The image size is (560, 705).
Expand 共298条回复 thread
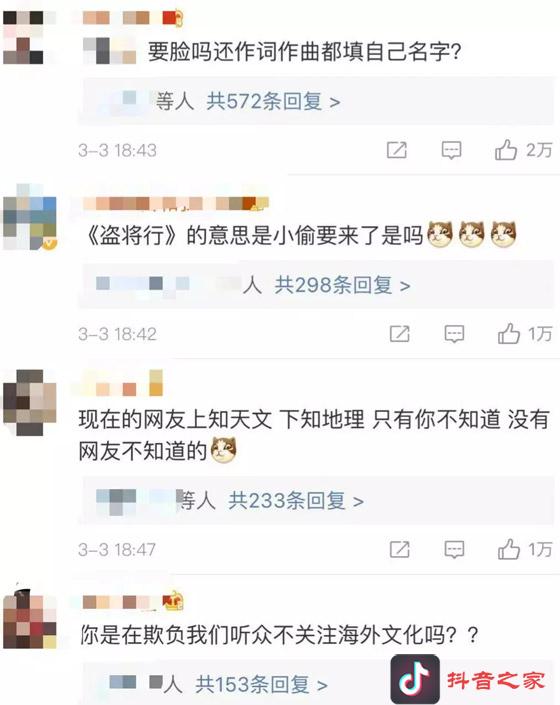pyautogui.click(x=342, y=285)
